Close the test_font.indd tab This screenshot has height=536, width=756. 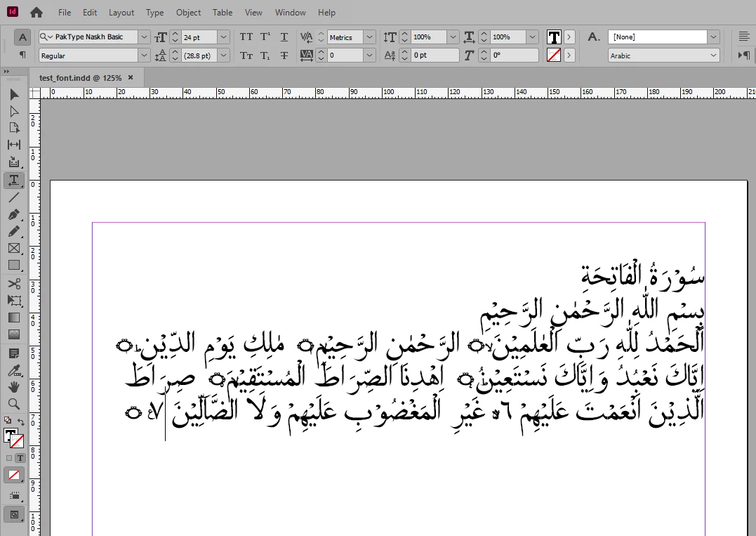pos(130,77)
